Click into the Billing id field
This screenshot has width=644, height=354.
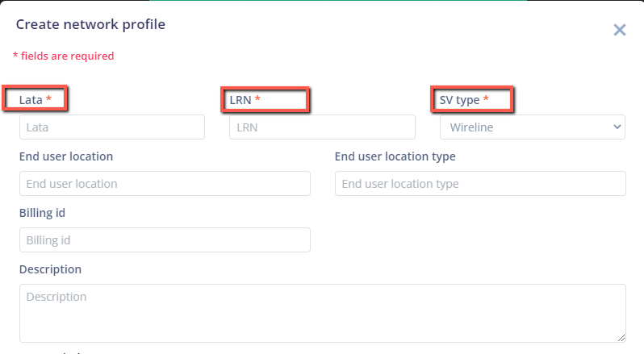point(165,240)
